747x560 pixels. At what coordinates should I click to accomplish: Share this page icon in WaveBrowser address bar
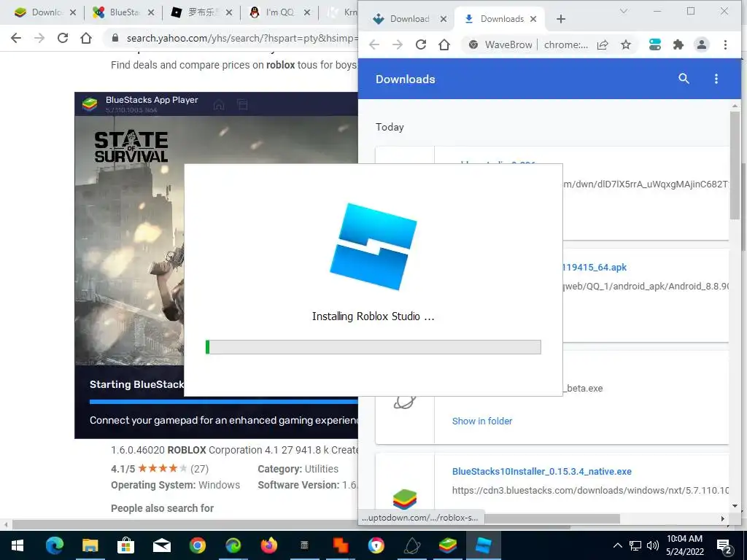tap(603, 44)
